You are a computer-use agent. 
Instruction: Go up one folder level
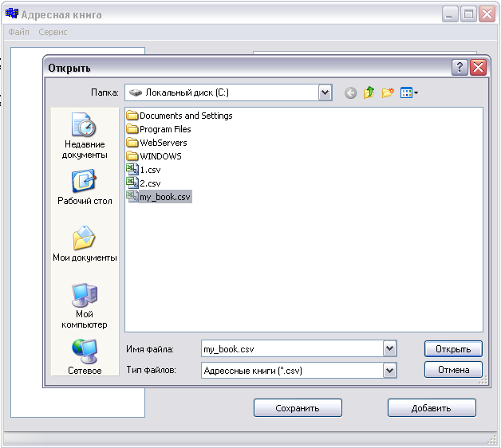[369, 92]
